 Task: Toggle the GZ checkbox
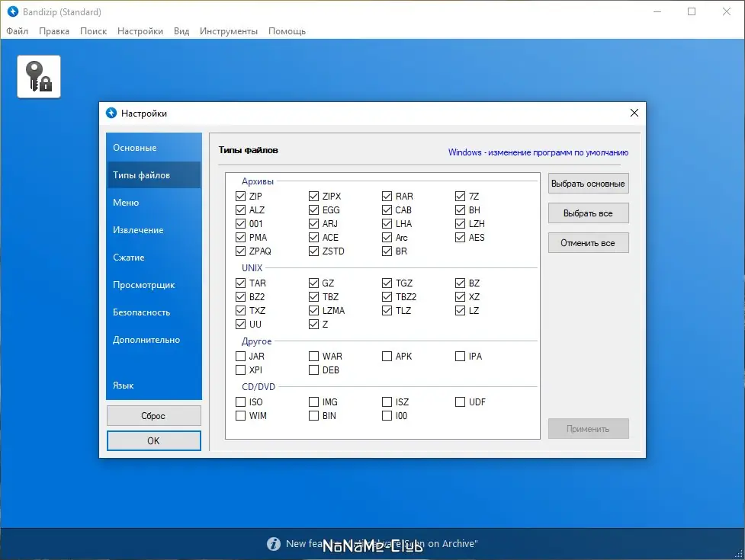pos(313,283)
